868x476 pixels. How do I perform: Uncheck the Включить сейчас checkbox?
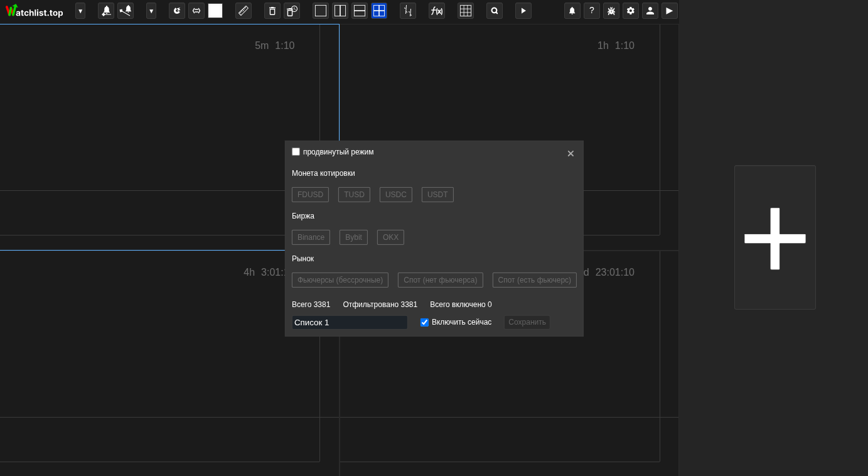(425, 322)
